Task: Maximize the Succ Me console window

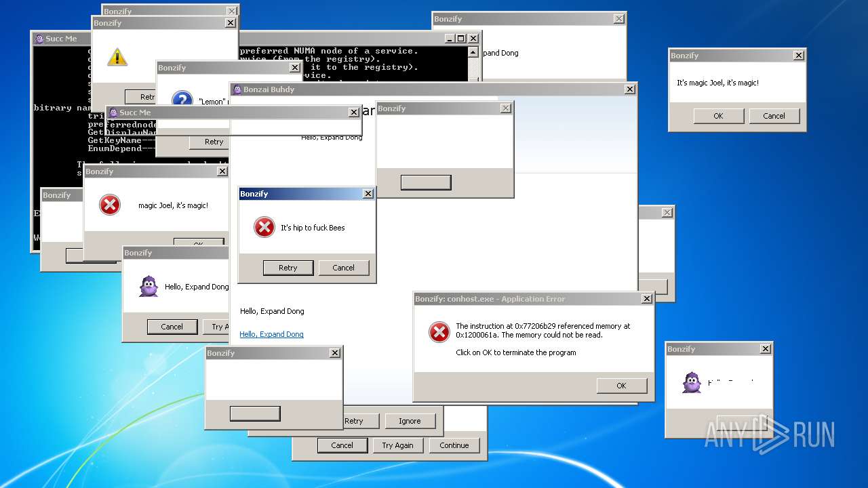Action: tap(461, 39)
